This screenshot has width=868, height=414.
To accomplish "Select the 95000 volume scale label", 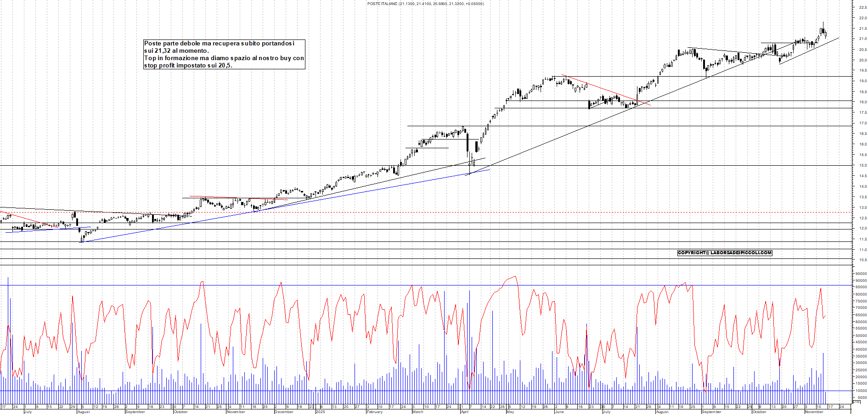I will (860, 274).
